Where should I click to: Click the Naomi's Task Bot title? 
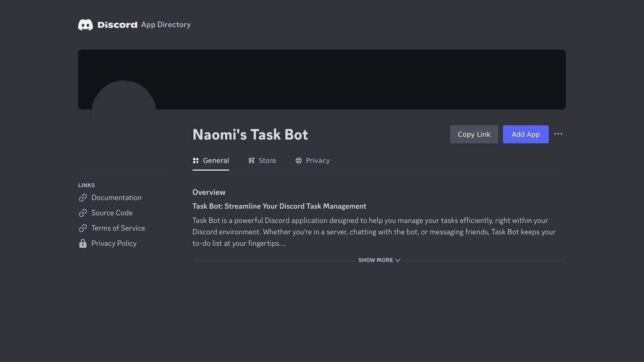250,135
